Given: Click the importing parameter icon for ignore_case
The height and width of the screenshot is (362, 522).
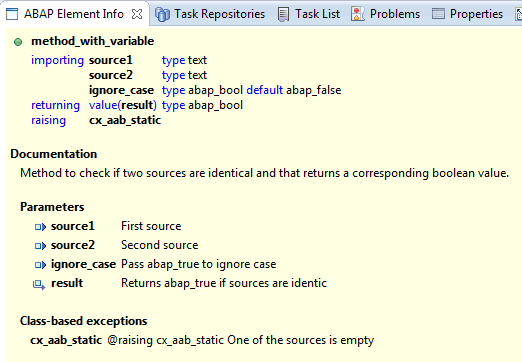Looking at the screenshot, I should point(40,265).
